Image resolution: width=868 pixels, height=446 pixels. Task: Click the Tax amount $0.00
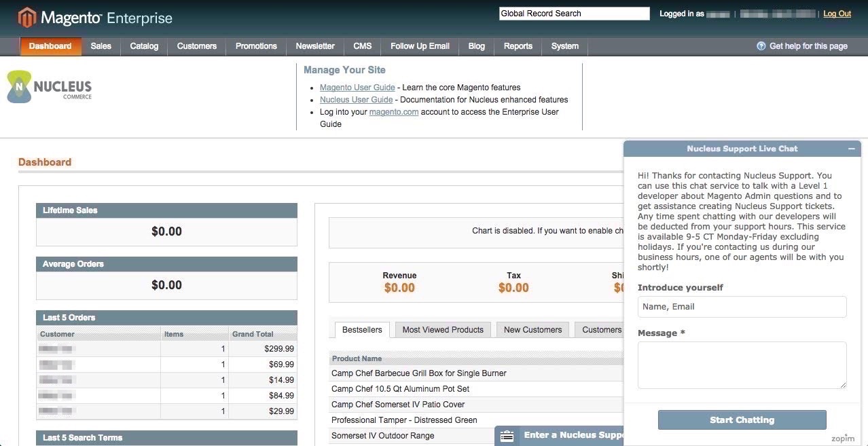(513, 288)
